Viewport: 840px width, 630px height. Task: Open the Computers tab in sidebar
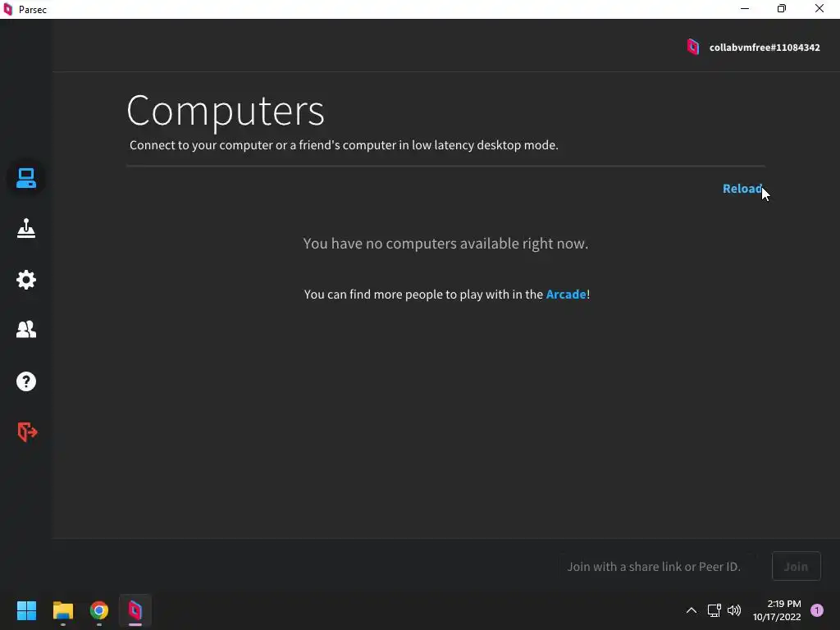(x=25, y=178)
